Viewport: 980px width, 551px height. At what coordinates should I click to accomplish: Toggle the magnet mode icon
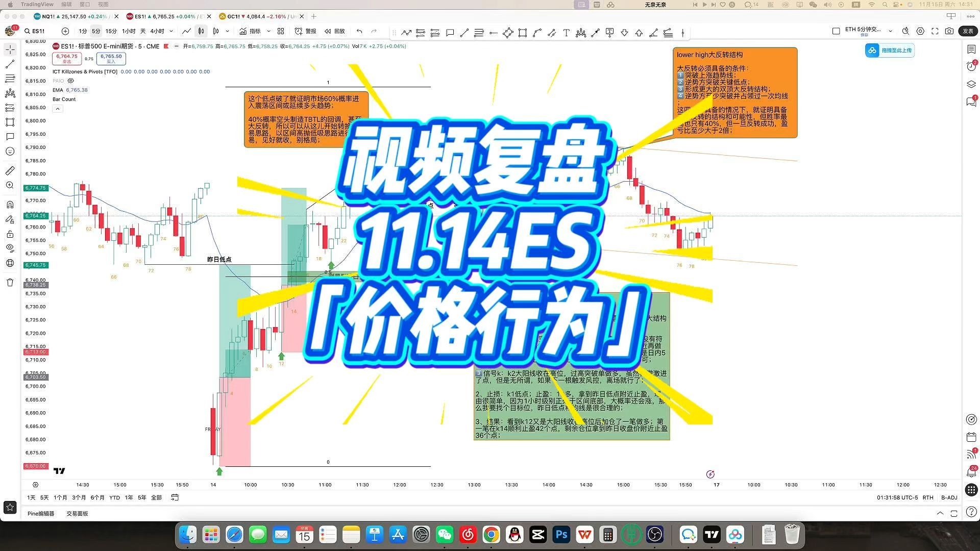coord(10,205)
